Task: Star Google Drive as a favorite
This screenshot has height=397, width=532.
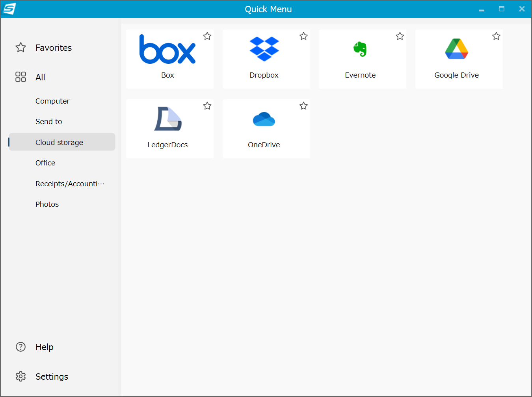Action: pyautogui.click(x=496, y=36)
